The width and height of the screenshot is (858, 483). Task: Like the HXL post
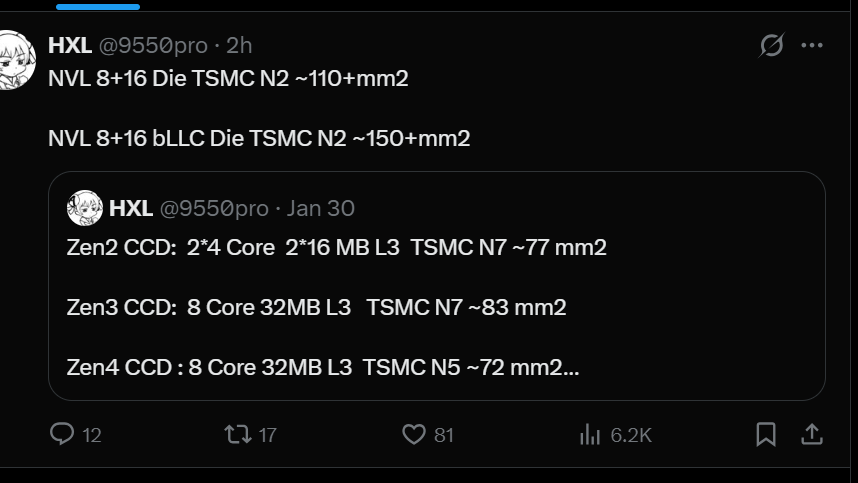click(414, 434)
